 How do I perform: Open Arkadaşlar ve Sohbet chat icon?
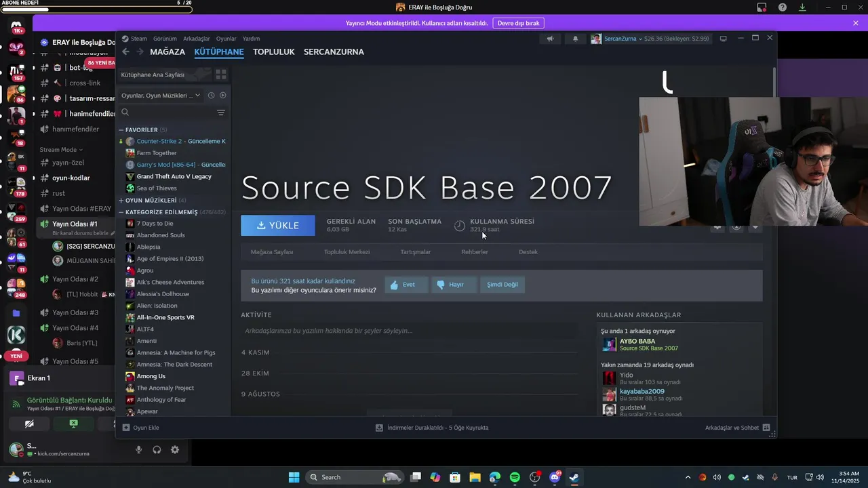coord(766,428)
